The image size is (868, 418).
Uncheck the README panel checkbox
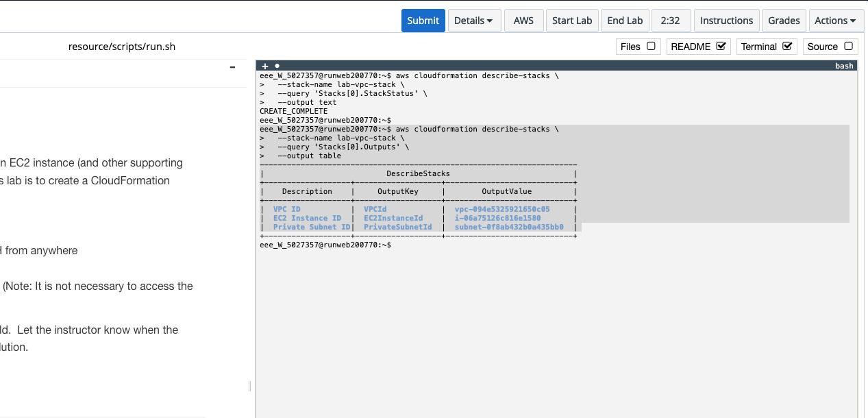(721, 46)
